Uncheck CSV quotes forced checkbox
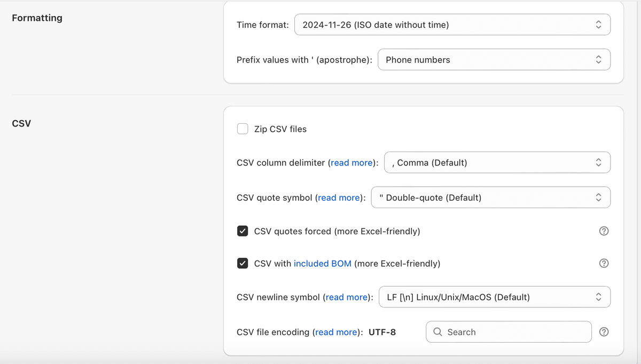This screenshot has width=641, height=364. 243,231
